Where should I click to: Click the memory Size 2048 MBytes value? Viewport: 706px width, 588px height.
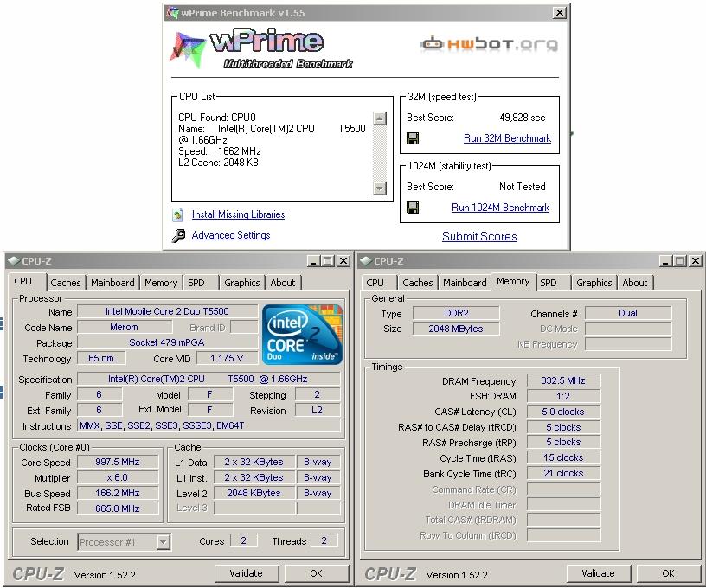(x=456, y=329)
